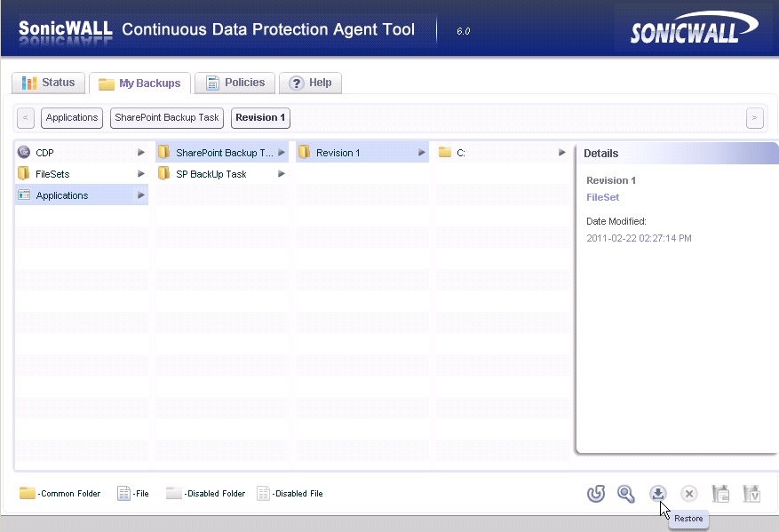This screenshot has width=779, height=532.
Task: Expand the SP BackUp Task row arrow
Action: click(282, 174)
